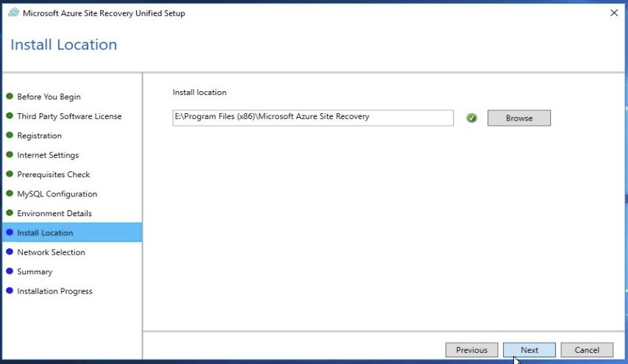Open the Registration step
The width and height of the screenshot is (628, 364).
pyautogui.click(x=39, y=135)
